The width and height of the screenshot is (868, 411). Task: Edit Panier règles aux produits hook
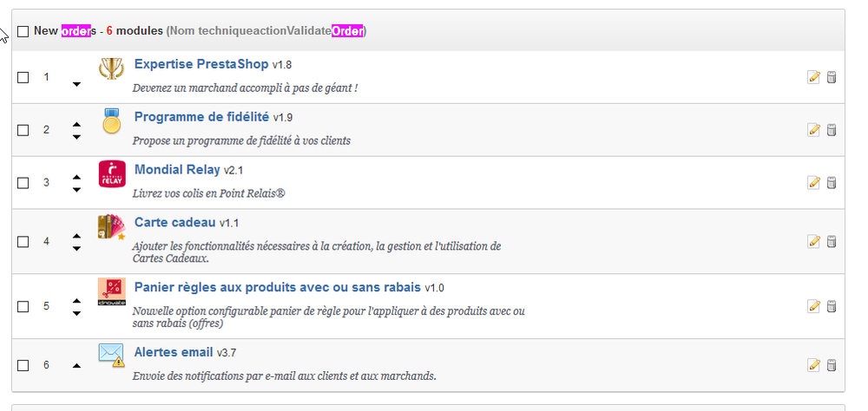813,306
